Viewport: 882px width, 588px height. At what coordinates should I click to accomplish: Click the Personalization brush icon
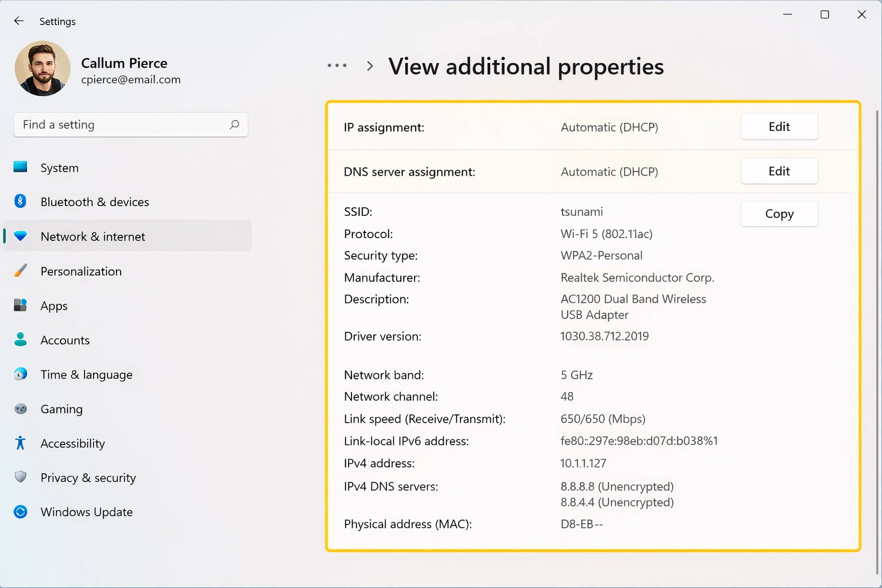pyautogui.click(x=20, y=270)
